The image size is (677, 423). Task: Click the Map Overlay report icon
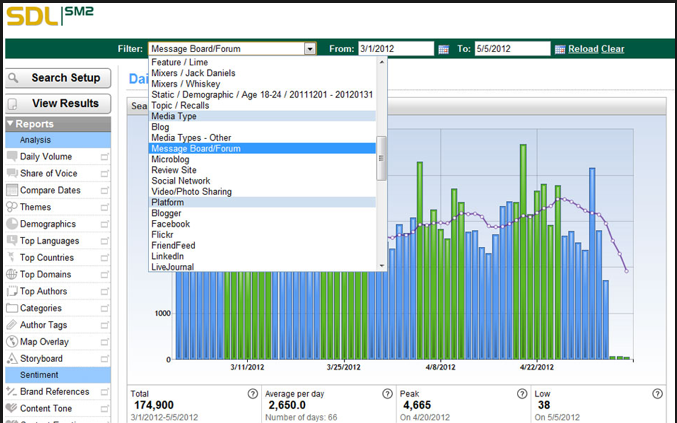(x=12, y=342)
